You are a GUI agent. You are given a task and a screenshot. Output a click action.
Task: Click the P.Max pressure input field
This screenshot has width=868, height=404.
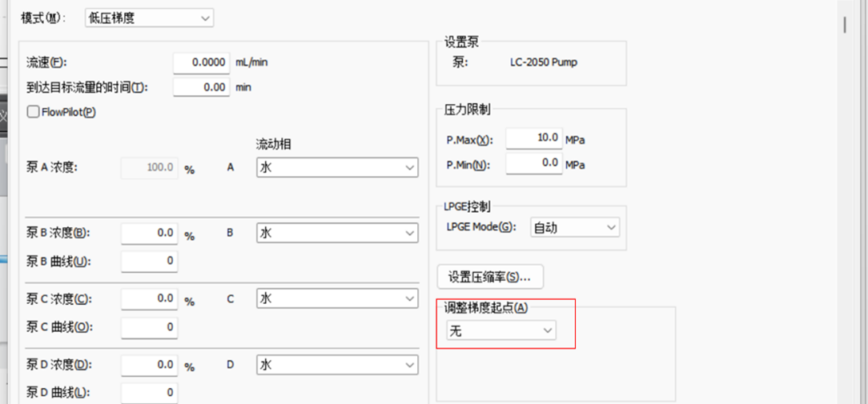pos(533,138)
